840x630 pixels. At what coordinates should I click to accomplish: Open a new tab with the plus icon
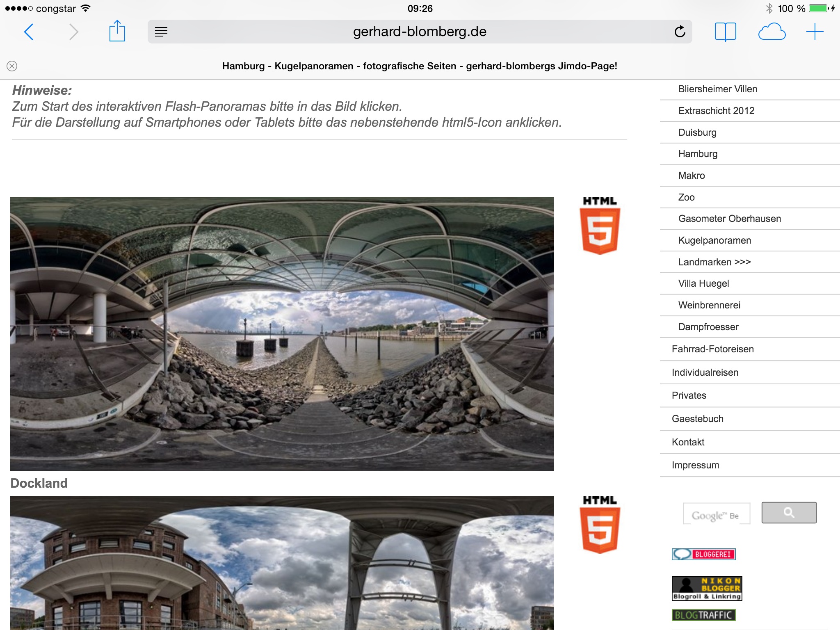click(815, 32)
